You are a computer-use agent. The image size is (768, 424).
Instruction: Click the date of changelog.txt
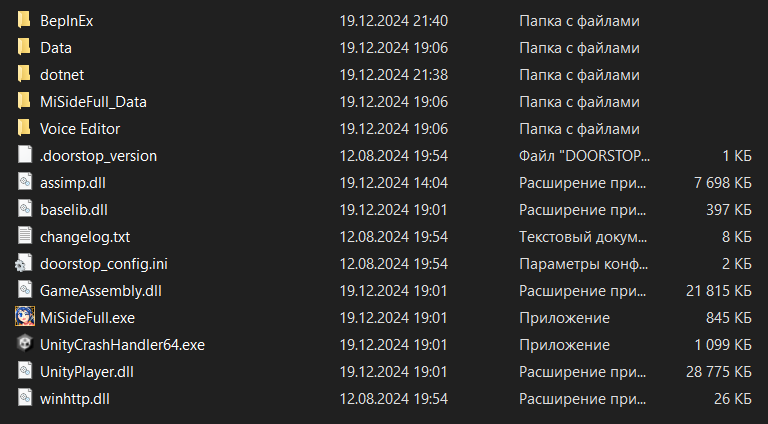pos(393,236)
